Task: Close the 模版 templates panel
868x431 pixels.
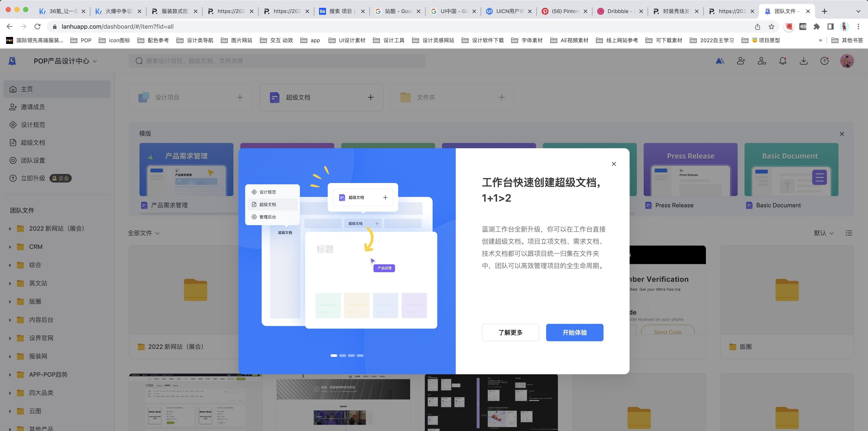Action: coord(842,134)
